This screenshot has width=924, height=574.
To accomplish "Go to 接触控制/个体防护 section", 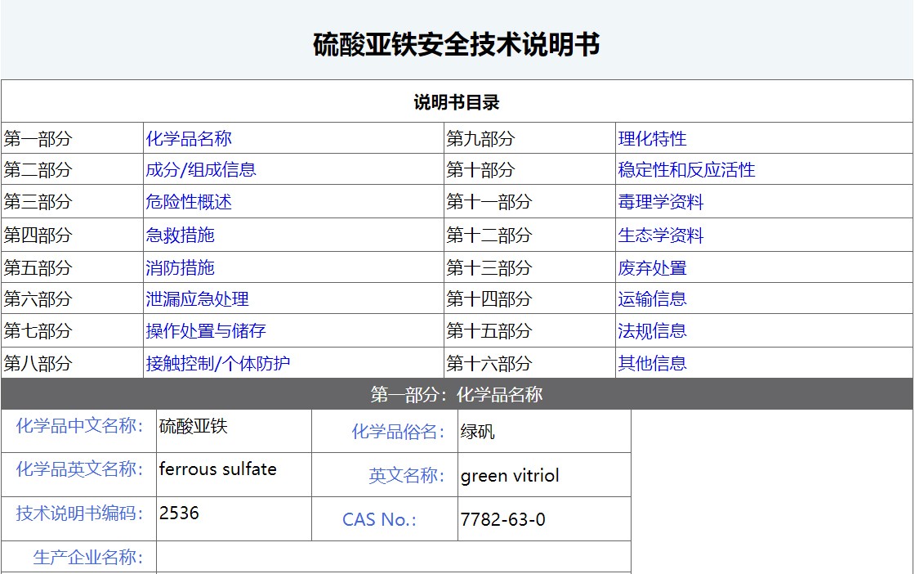I will pos(218,363).
